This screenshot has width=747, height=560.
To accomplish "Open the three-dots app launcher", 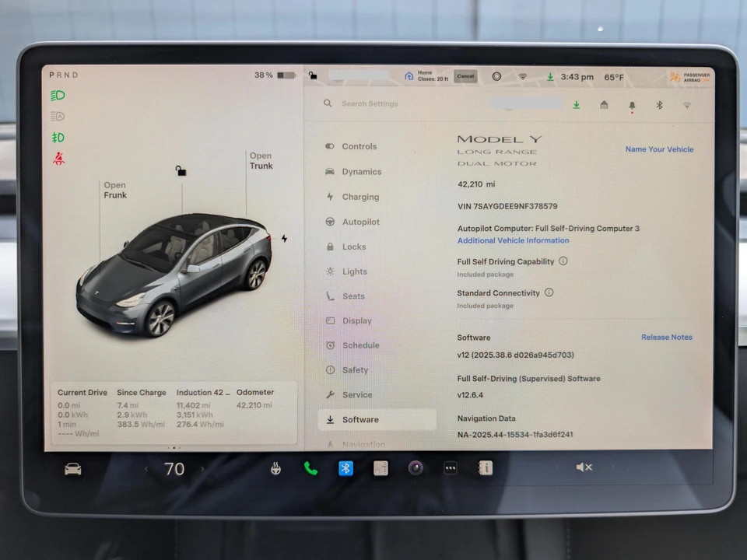I will 451,468.
